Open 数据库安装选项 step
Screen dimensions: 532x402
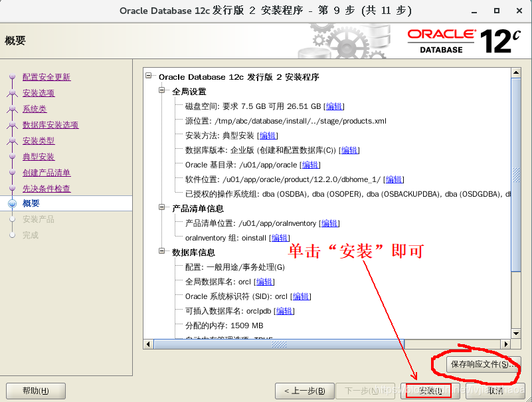[50, 125]
